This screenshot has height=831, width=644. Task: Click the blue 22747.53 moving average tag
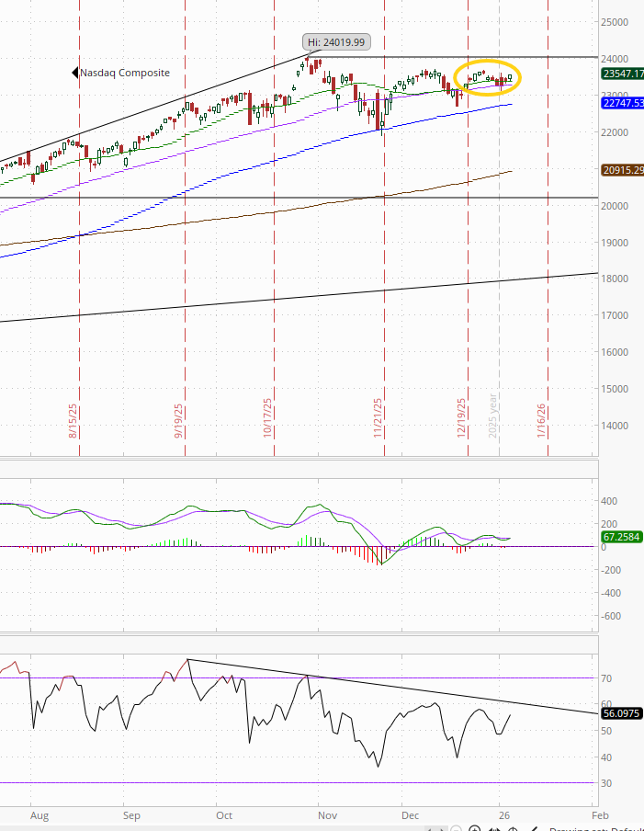coord(623,103)
